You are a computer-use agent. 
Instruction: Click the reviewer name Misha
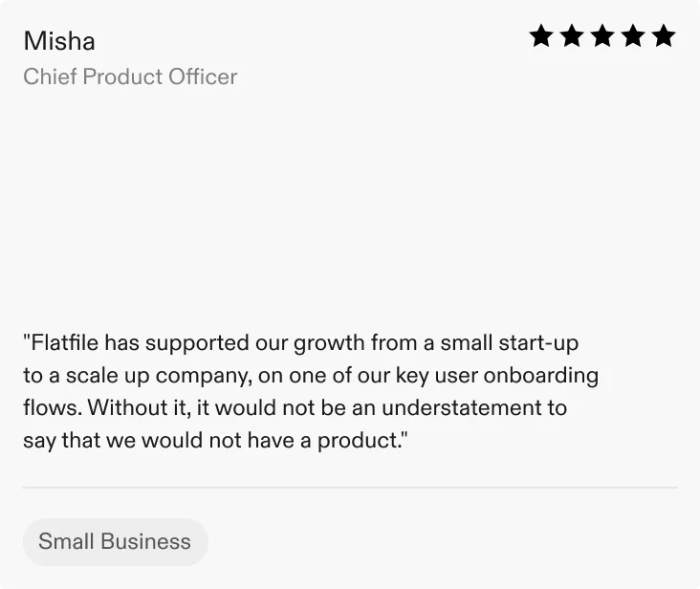59,41
